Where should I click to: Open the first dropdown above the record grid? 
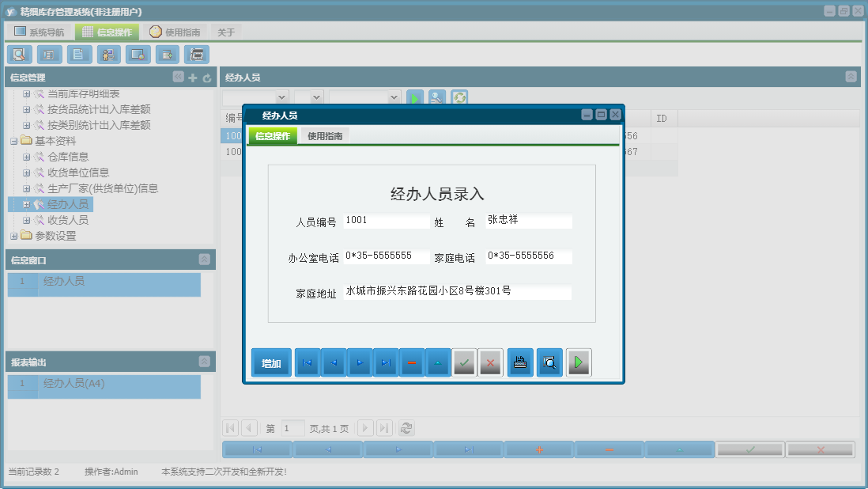pyautogui.click(x=255, y=97)
